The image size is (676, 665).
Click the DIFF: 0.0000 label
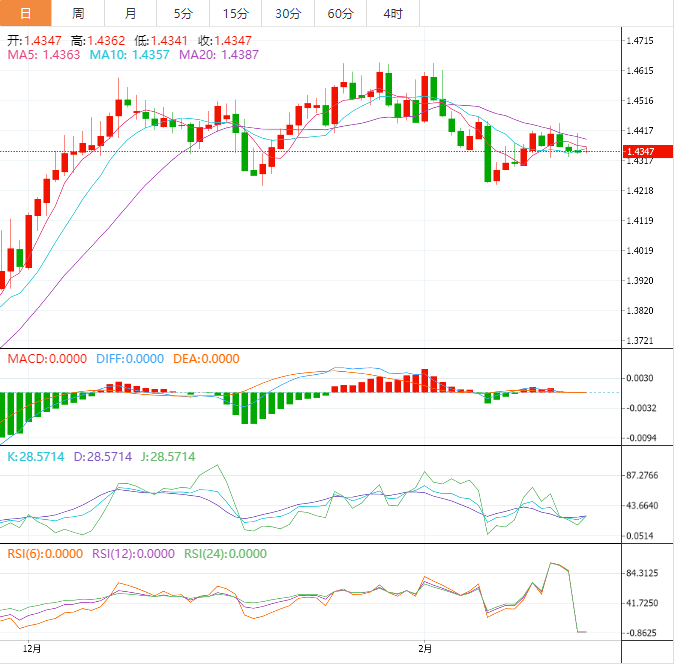(130, 359)
